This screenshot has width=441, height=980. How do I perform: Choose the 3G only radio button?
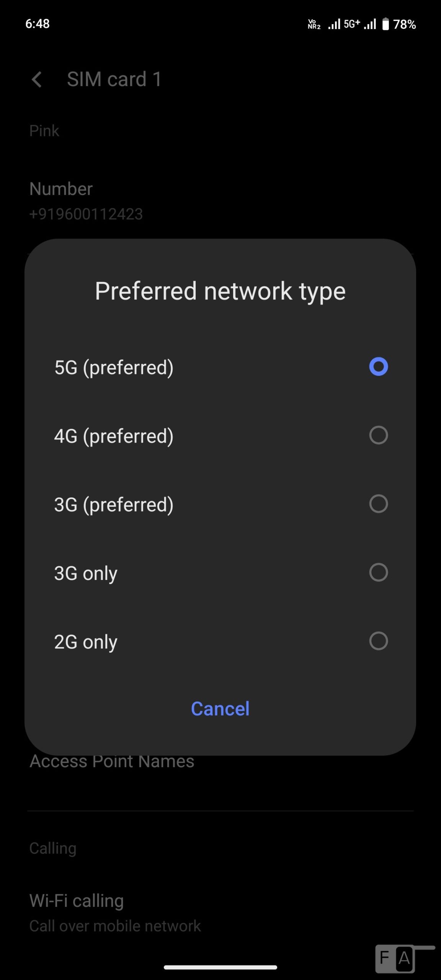[x=378, y=572]
